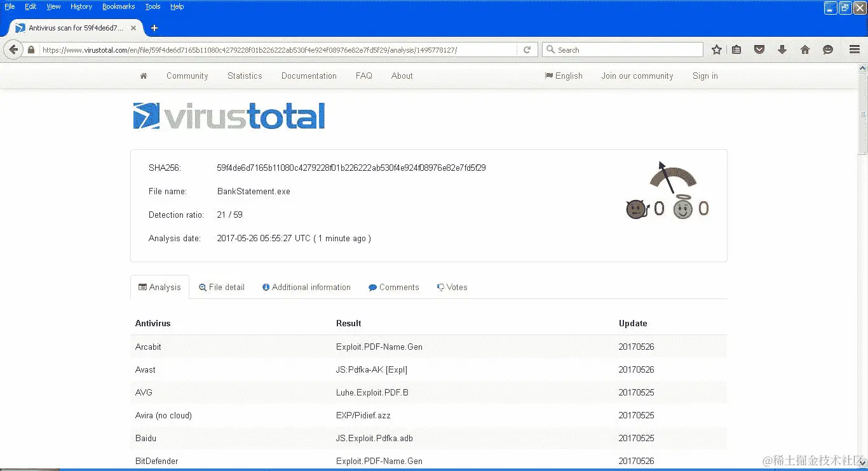Click the scrollbar up arrow
The width and height of the screenshot is (868, 471).
coord(862,67)
